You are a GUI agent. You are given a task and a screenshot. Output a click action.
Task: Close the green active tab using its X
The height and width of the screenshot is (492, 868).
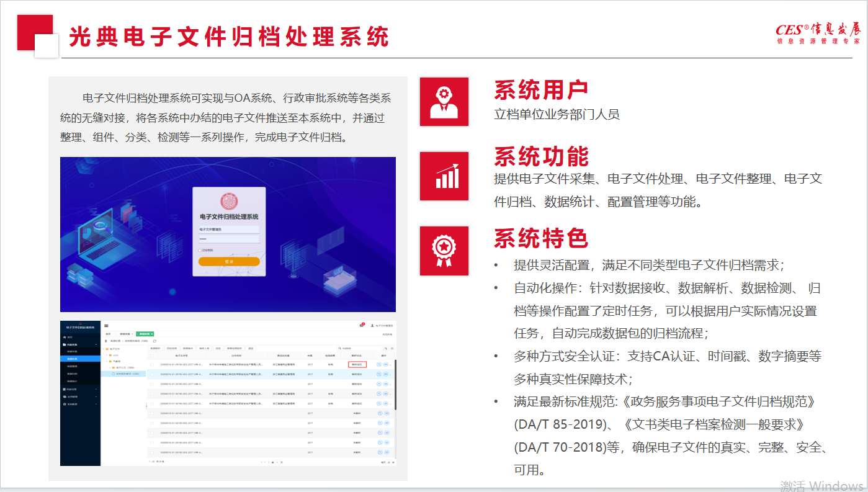pos(152,334)
